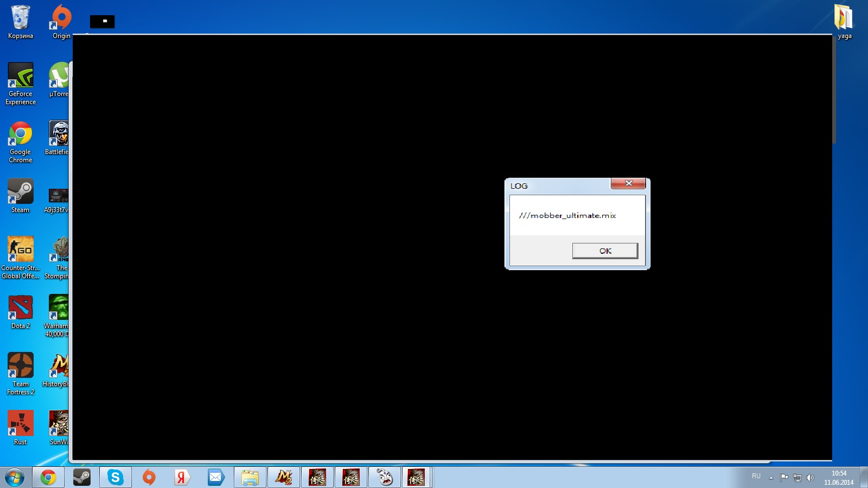This screenshot has height=488, width=868.
Task: Open the Action Center flag icon
Action: (784, 478)
